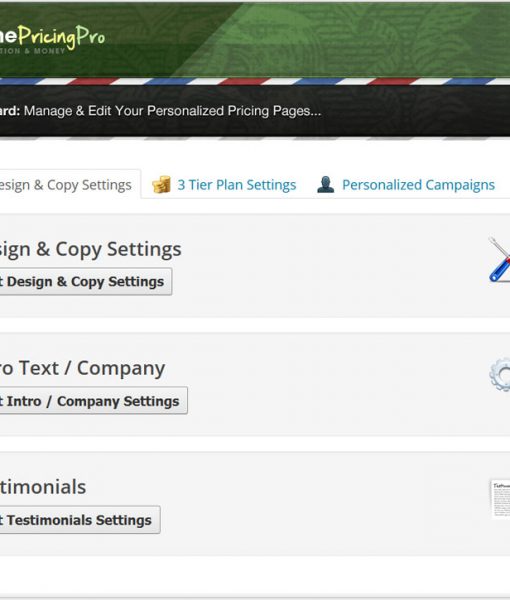This screenshot has width=510, height=600.
Task: Click the PricingPro logo in header
Action: tap(52, 37)
